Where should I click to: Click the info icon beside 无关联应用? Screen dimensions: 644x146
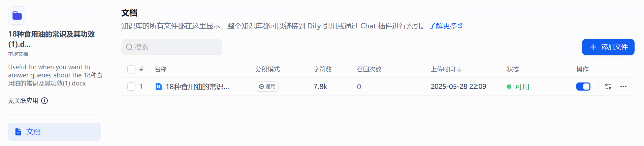coord(44,101)
